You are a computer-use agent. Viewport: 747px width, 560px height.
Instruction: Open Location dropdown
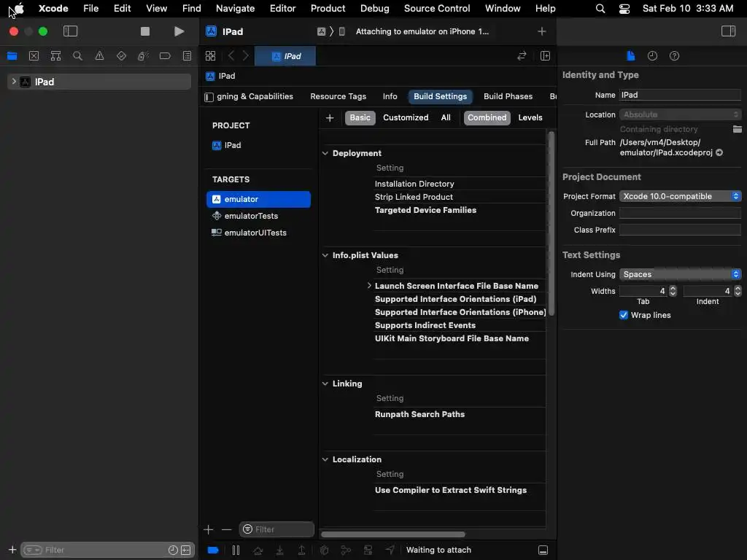click(x=680, y=114)
